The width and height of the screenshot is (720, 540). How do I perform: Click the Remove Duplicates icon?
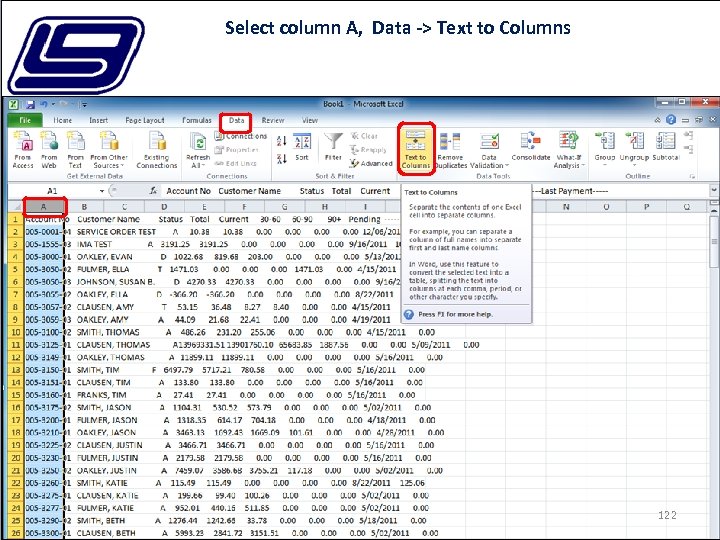coord(450,150)
